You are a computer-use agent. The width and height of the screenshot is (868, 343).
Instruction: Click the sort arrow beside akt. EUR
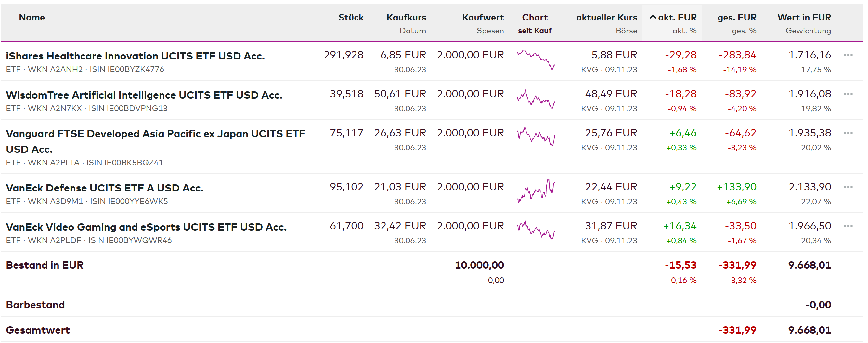[x=653, y=17]
